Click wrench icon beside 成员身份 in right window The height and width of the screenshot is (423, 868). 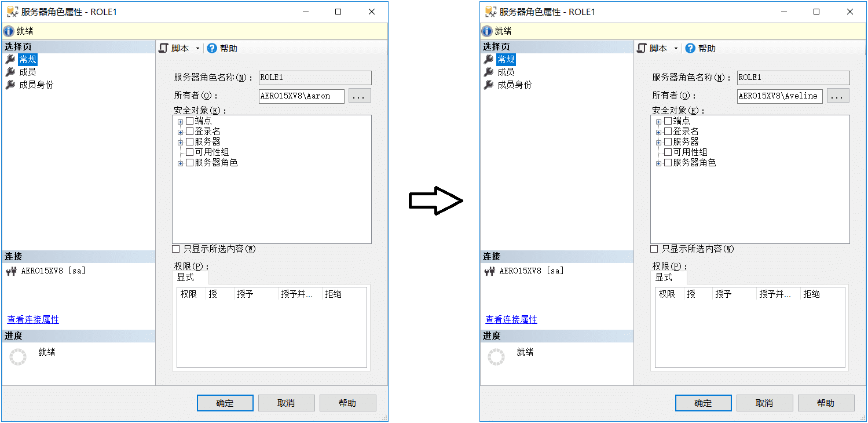click(x=488, y=85)
